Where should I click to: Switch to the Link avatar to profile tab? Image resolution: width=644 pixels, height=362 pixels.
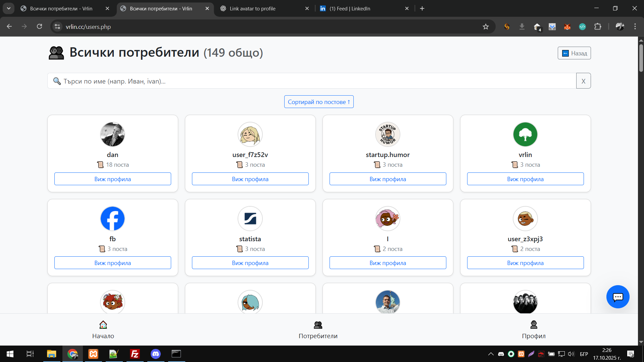[x=265, y=8]
